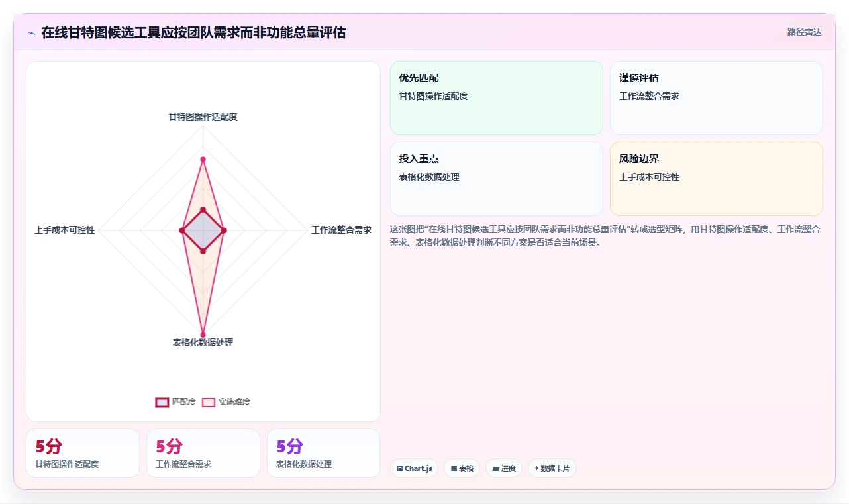Select the 5分 表格化数据处理 score card
The height and width of the screenshot is (504, 849).
coord(324,453)
